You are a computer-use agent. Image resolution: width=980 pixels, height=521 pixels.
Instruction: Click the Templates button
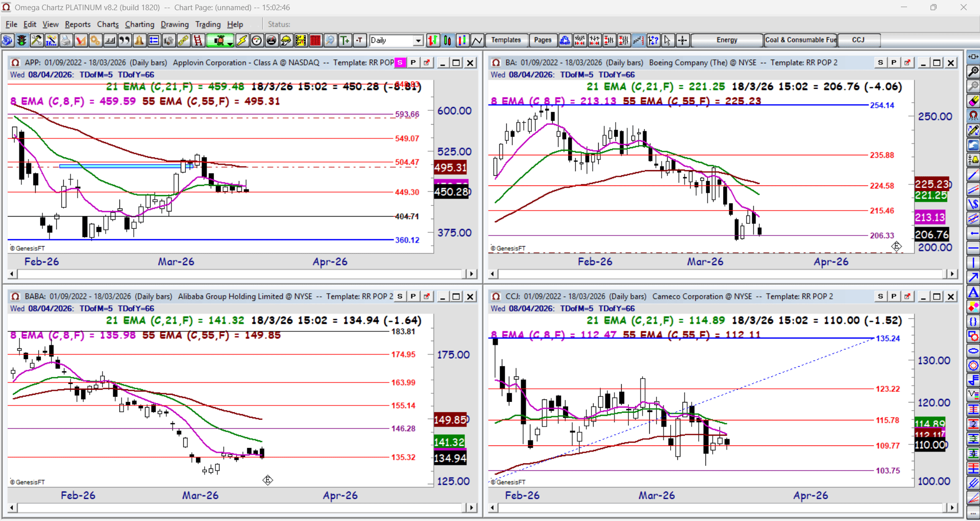coord(506,40)
